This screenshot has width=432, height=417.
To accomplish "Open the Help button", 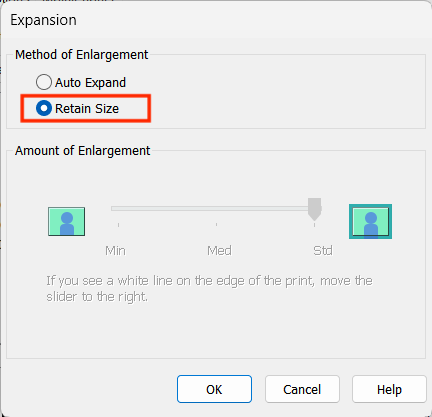I will point(389,389).
